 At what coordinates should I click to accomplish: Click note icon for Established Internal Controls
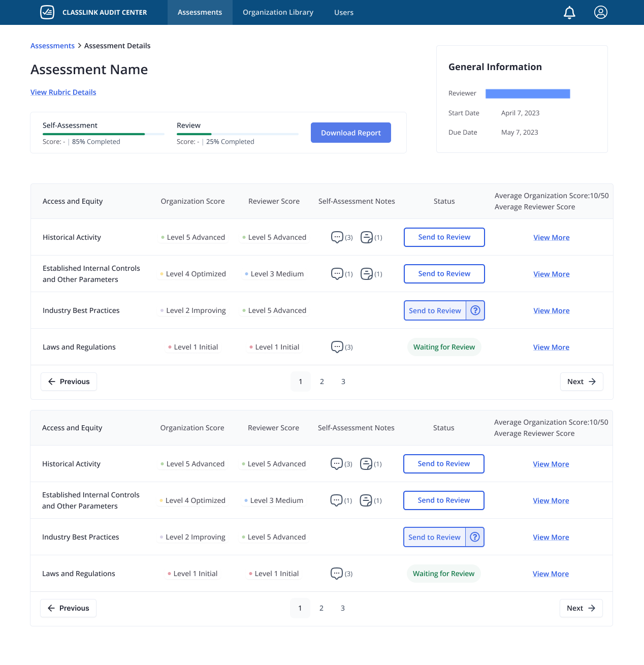[367, 273]
